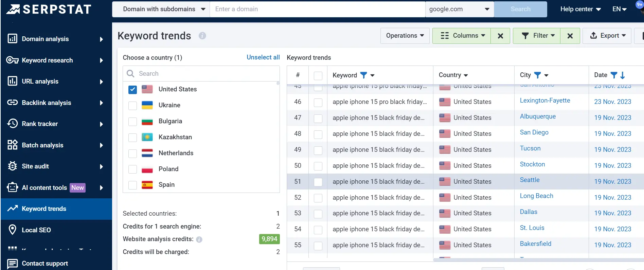Open the EN language dropdown
The image size is (644, 270).
click(620, 9)
